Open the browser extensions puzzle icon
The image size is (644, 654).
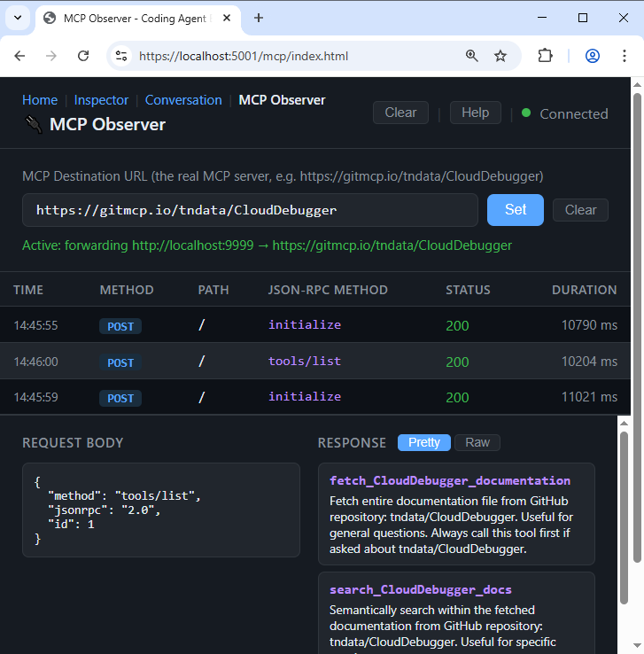545,56
